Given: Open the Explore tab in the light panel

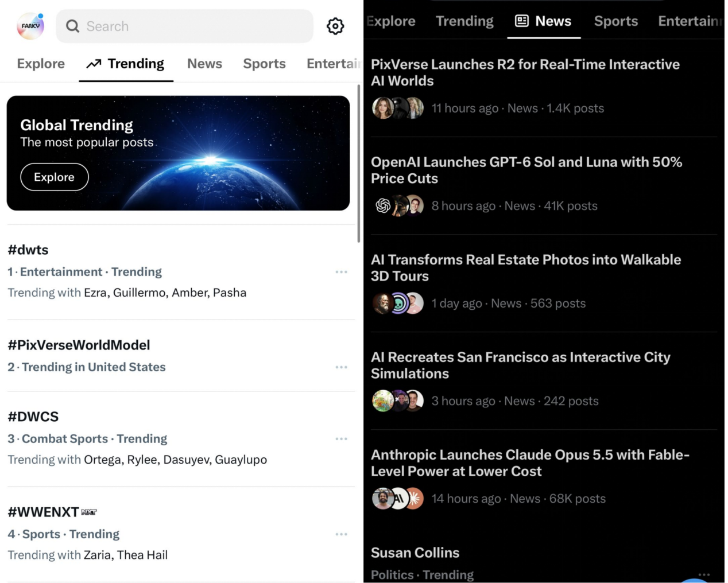Looking at the screenshot, I should [41, 64].
